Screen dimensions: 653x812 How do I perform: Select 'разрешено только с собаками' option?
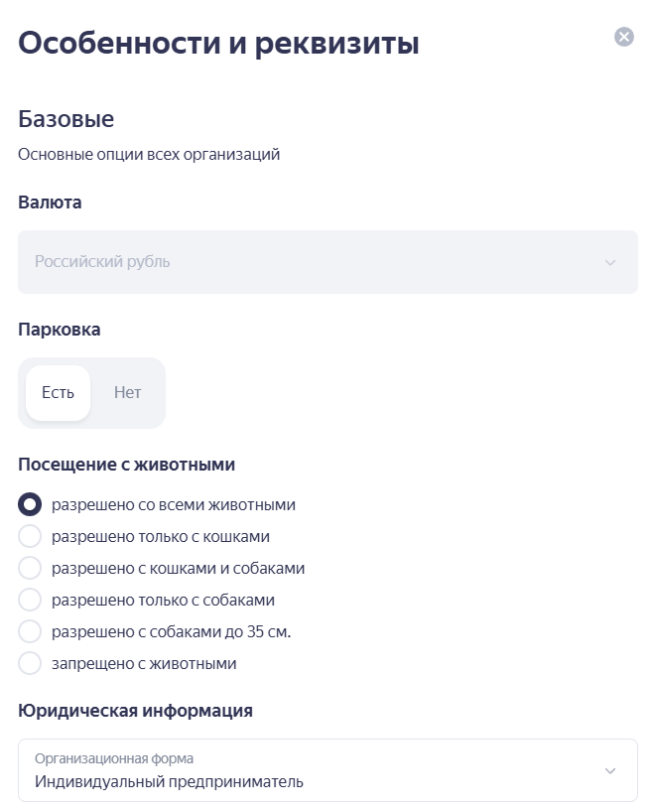coord(30,600)
